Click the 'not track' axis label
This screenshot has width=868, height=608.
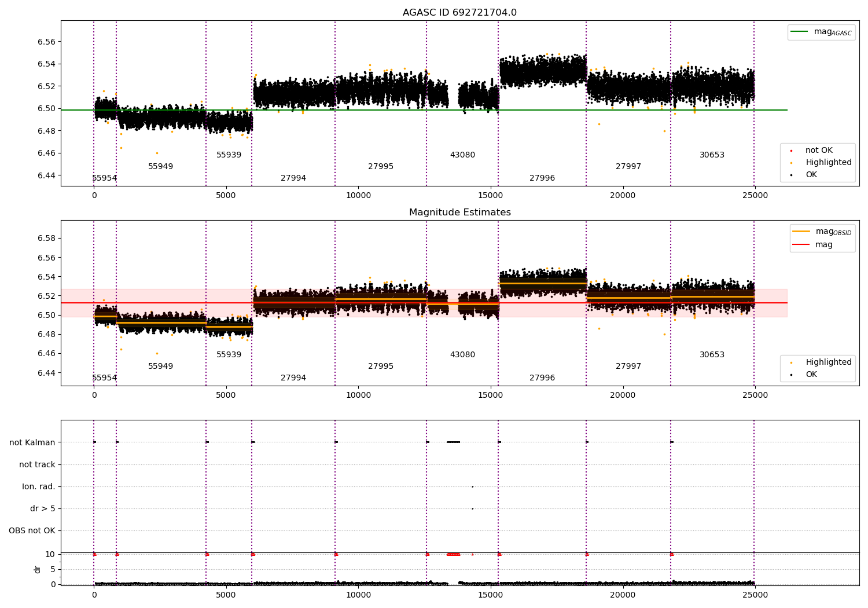tap(37, 464)
